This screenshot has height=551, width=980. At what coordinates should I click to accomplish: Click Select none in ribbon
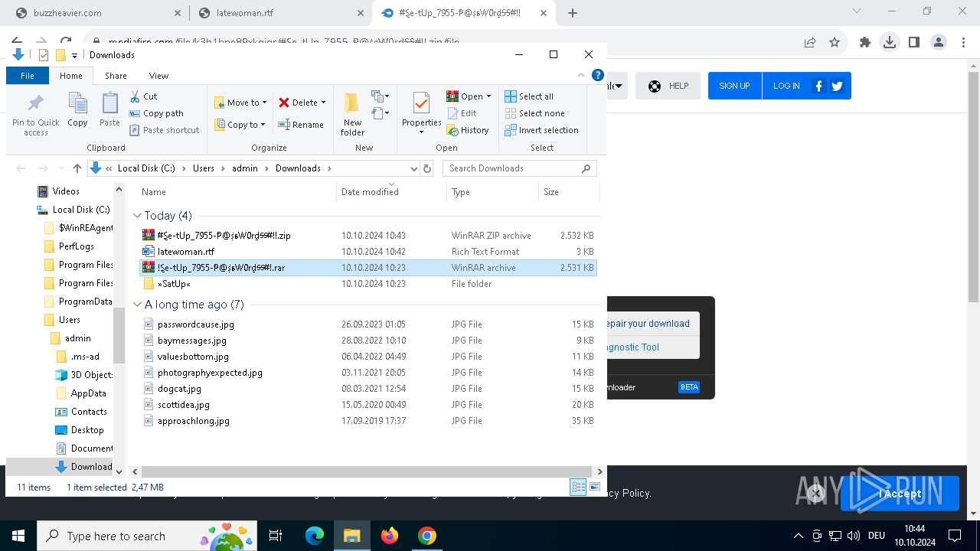coord(534,113)
